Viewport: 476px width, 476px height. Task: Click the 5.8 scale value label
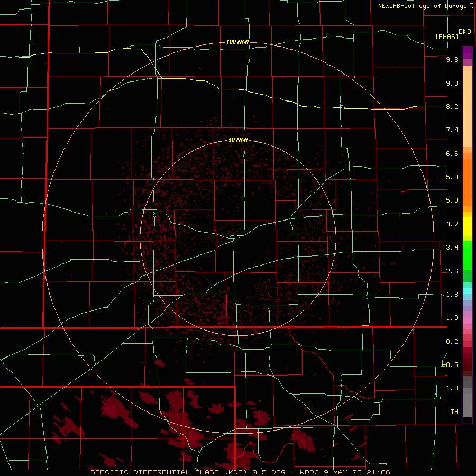(x=452, y=177)
